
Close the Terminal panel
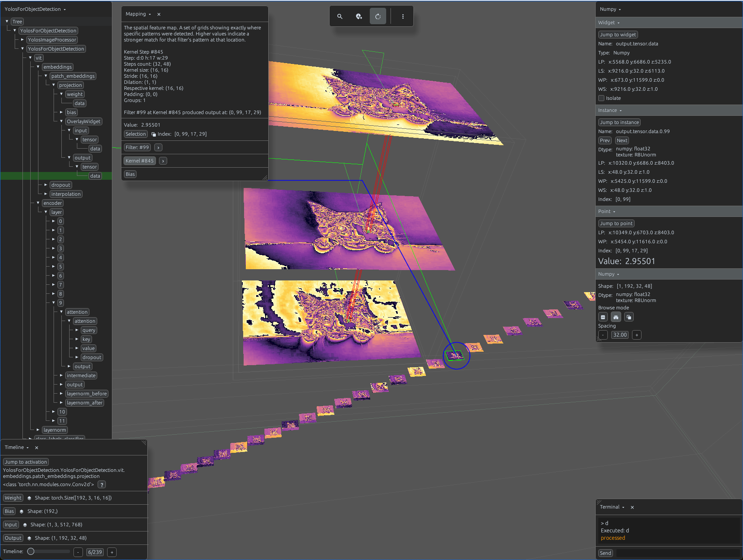click(x=632, y=507)
